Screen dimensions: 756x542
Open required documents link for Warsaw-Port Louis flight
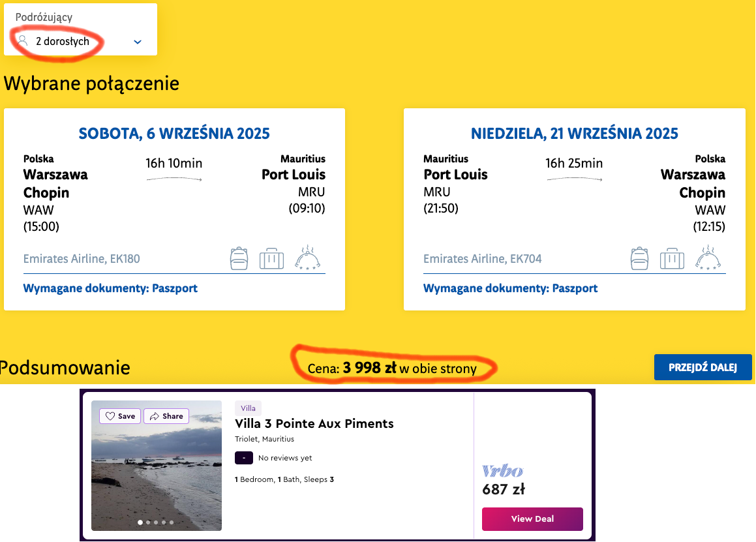click(x=110, y=288)
